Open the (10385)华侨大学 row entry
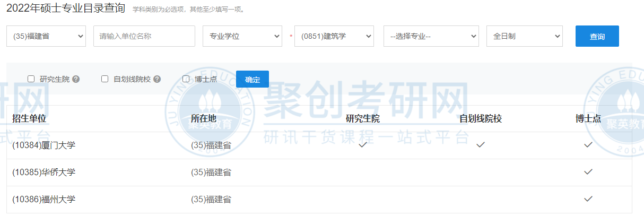This screenshot has height=224, width=644. (44, 172)
